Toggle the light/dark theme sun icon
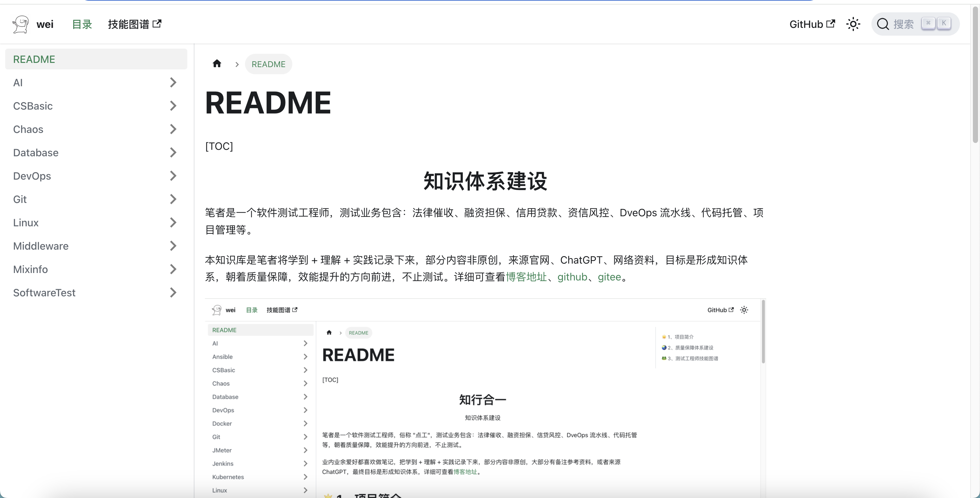This screenshot has width=980, height=498. pos(853,24)
